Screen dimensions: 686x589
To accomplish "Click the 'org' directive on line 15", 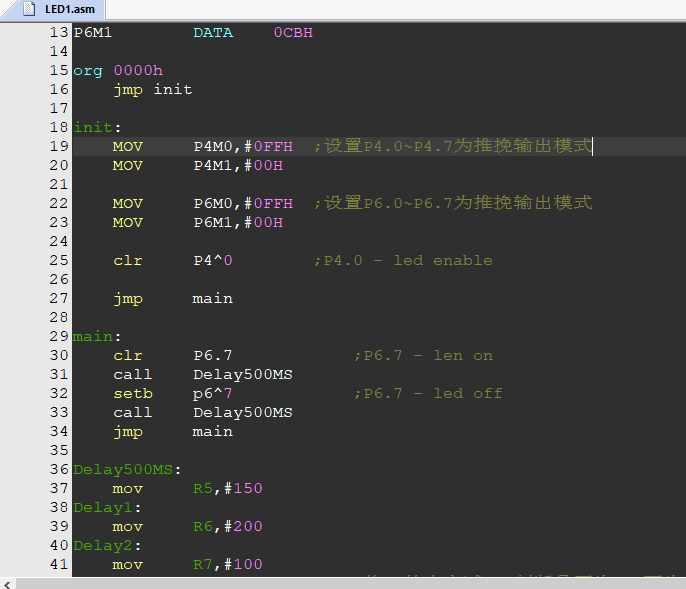I will pyautogui.click(x=88, y=71).
